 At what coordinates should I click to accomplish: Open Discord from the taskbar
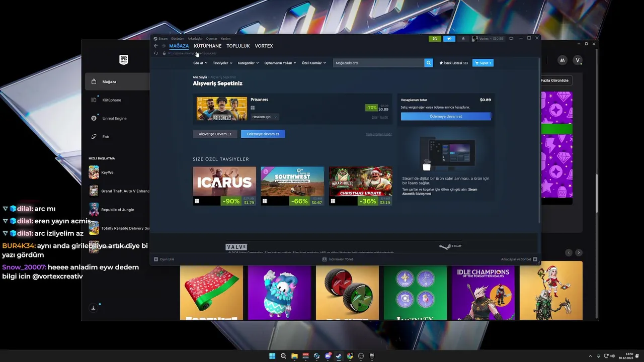point(328,356)
